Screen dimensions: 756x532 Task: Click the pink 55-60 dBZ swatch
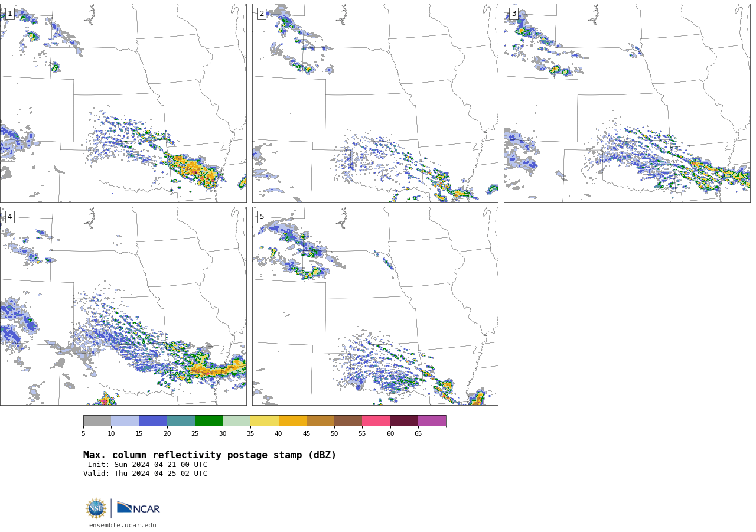tap(376, 420)
